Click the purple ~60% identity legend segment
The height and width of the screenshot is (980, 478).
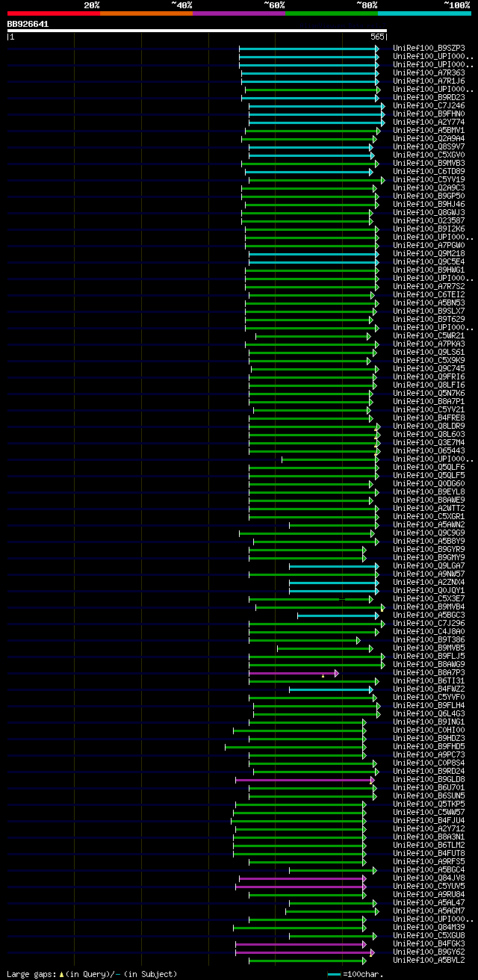click(238, 13)
